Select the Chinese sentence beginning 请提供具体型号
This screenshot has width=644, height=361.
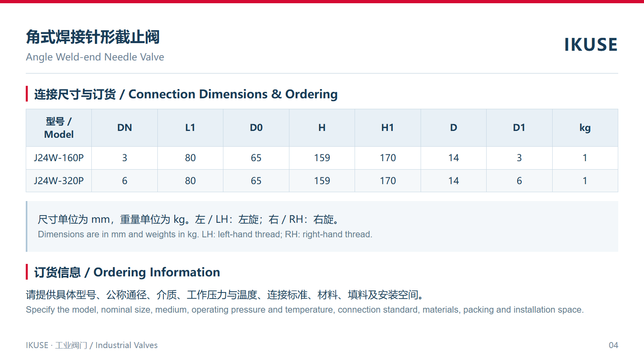coord(225,295)
